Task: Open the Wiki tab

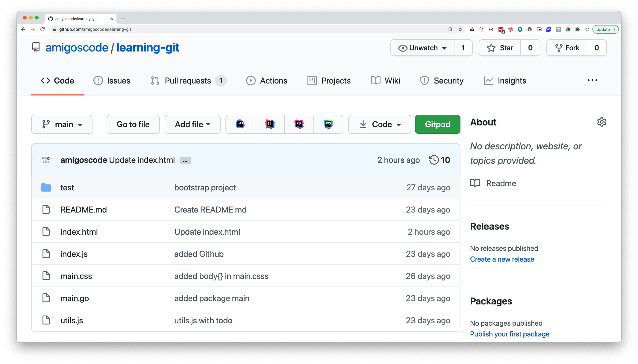Action: coord(385,81)
